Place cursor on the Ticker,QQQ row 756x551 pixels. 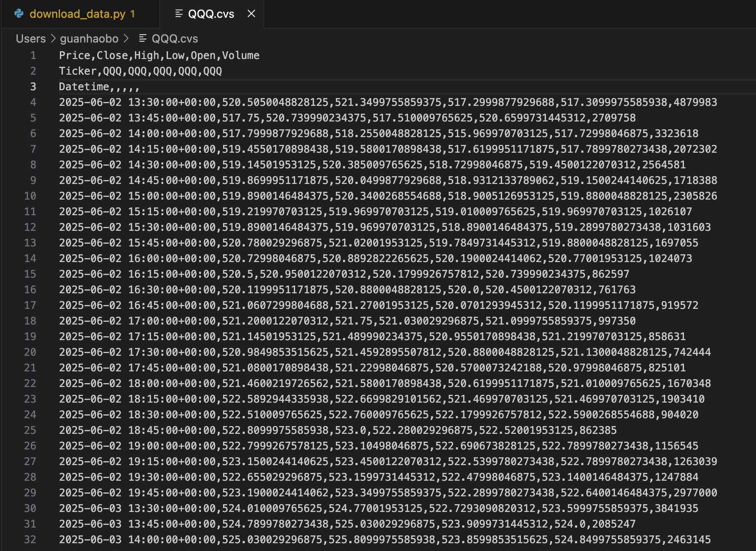(x=140, y=71)
